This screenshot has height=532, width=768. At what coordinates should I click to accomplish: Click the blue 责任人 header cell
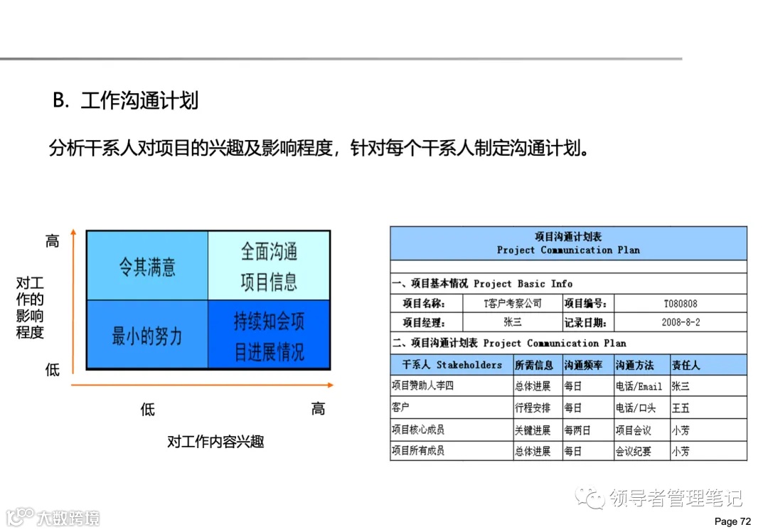tap(686, 364)
